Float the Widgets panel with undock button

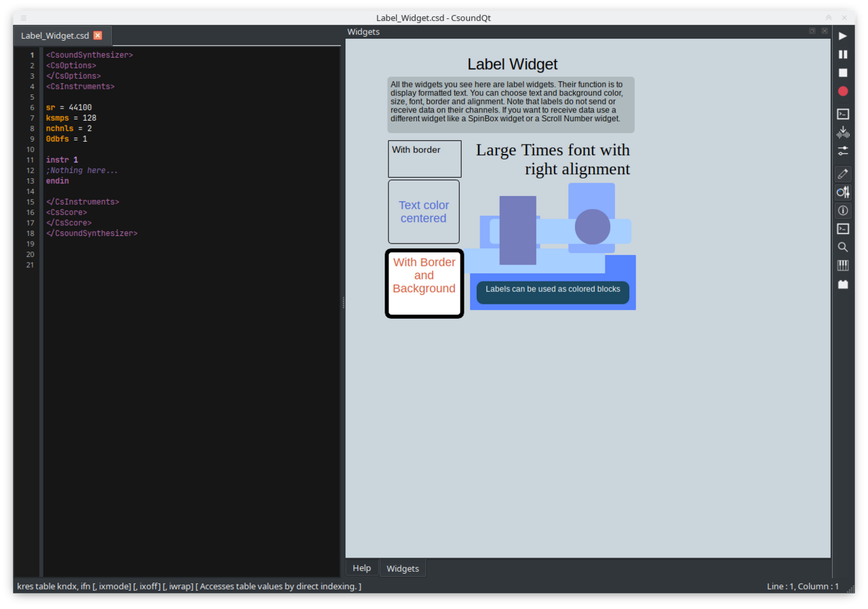point(812,31)
